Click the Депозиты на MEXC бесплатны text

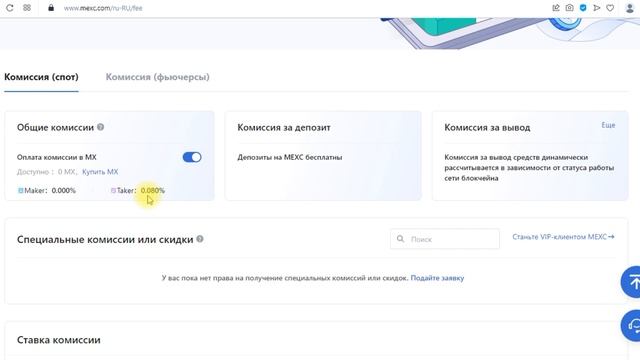click(290, 157)
